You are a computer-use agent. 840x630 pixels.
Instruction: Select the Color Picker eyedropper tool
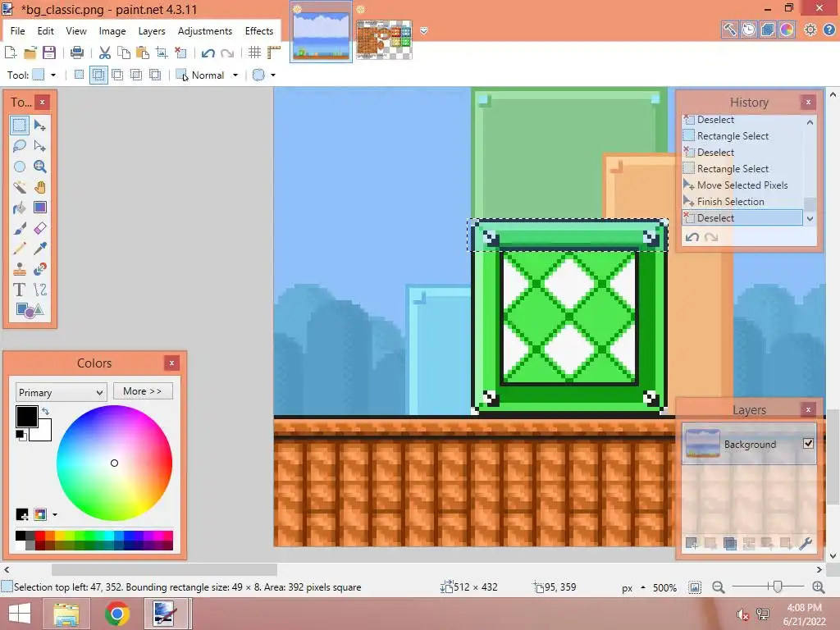pos(39,248)
